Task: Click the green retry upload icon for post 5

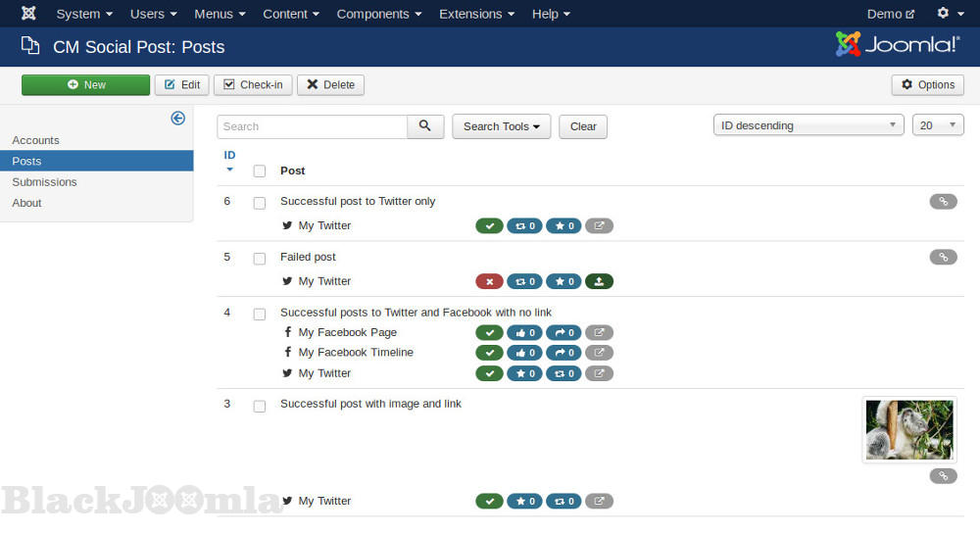Action: click(x=599, y=282)
